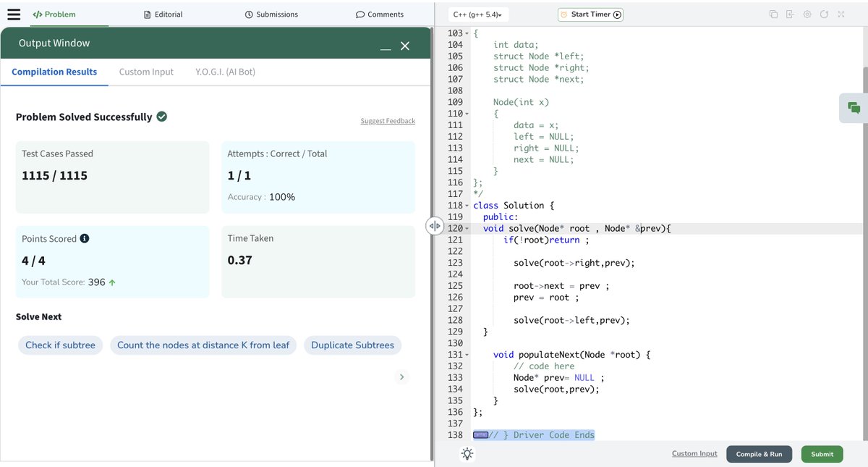Collapse populateNext fold at line 131
This screenshot has width=868, height=467.
467,355
